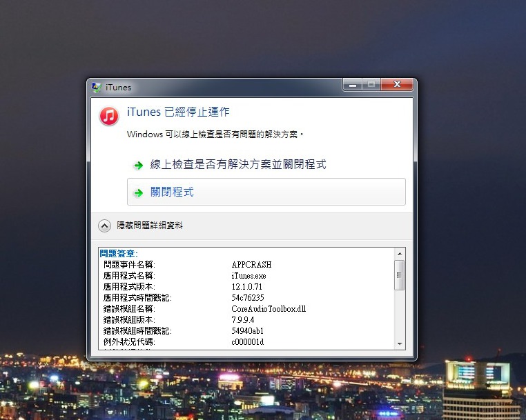Choose the 關閉程式 close program option
The width and height of the screenshot is (526, 420).
266,192
